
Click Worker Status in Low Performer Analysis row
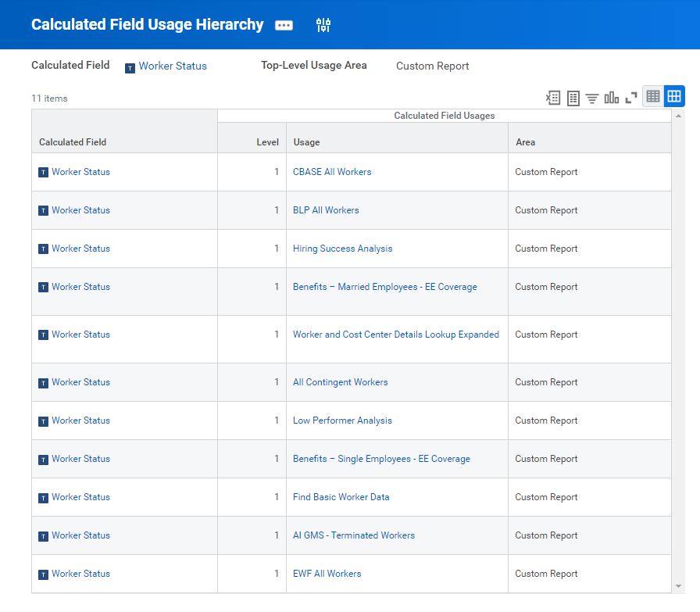point(80,421)
